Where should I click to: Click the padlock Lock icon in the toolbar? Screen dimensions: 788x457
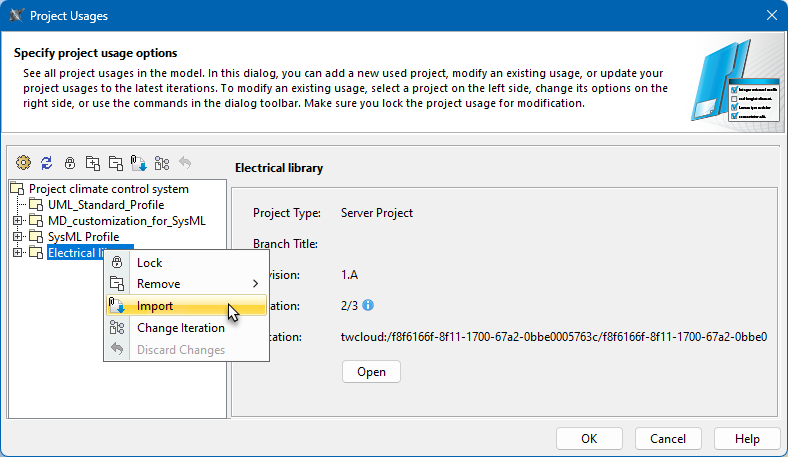70,163
